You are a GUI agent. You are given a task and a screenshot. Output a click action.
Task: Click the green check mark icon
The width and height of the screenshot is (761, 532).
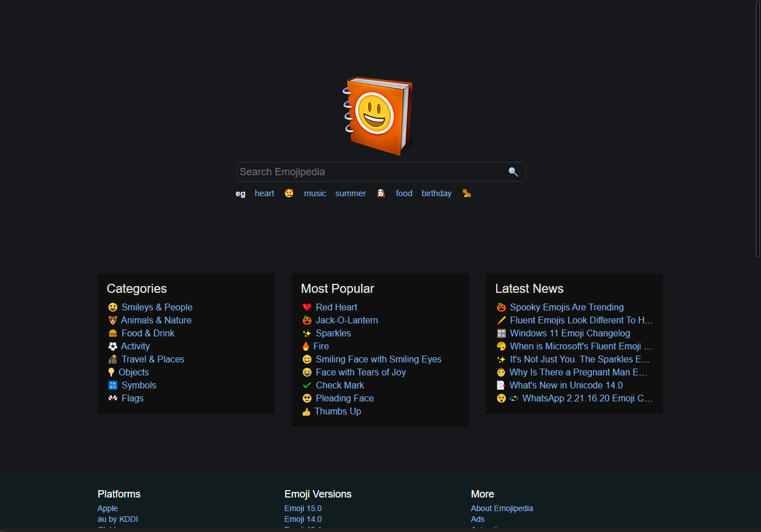[307, 386]
